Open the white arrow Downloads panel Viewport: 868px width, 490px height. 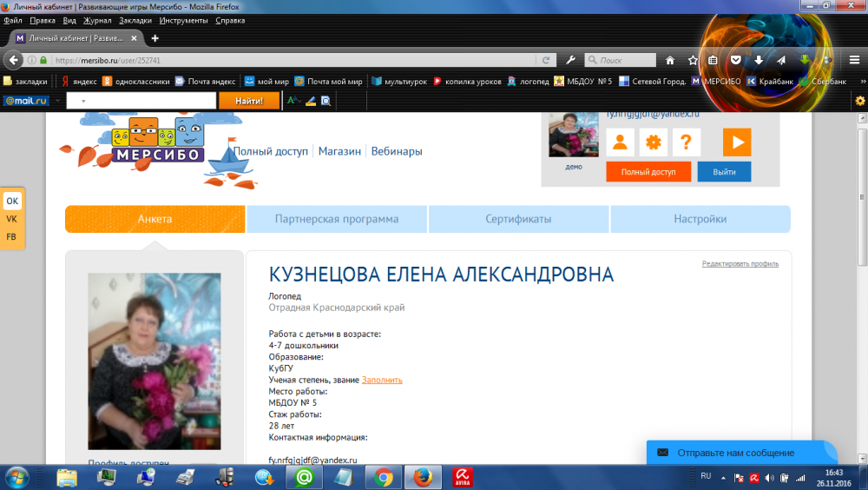pyautogui.click(x=759, y=60)
